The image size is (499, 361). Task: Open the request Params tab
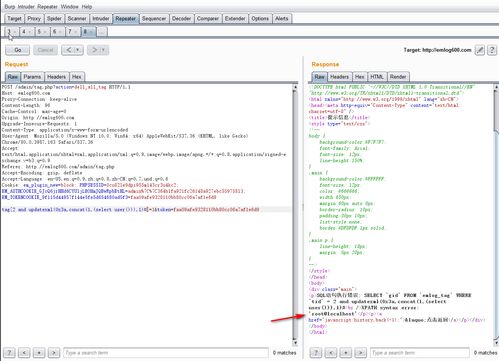pos(32,77)
